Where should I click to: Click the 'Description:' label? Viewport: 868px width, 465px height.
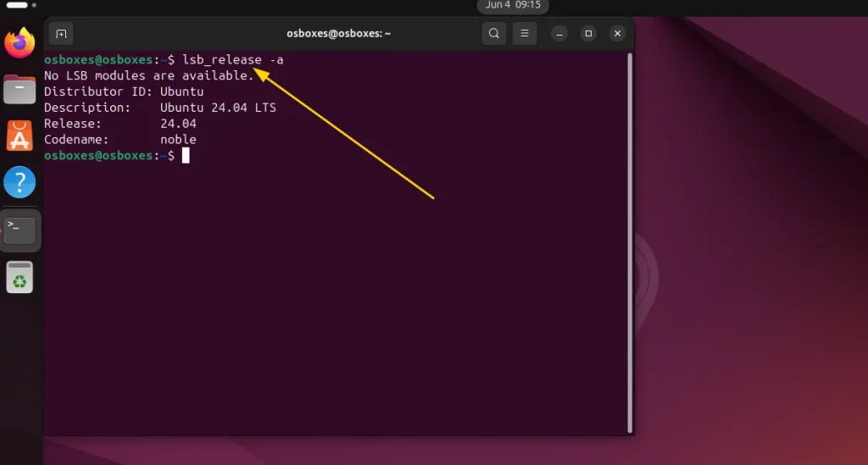(x=87, y=108)
